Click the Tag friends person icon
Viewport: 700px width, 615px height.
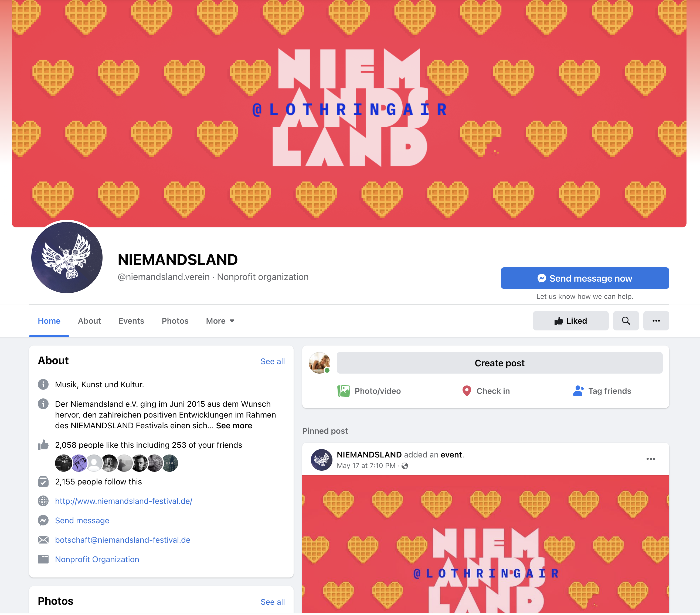578,391
